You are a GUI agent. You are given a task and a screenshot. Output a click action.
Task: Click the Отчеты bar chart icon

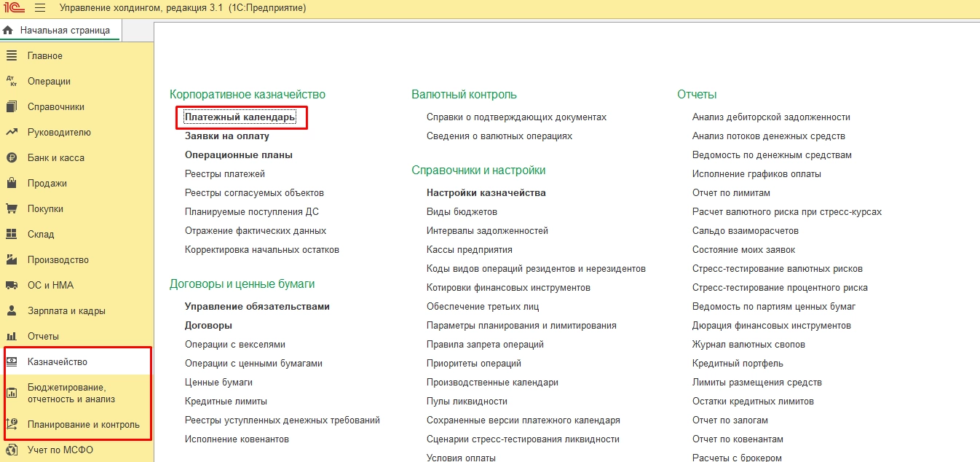12,337
